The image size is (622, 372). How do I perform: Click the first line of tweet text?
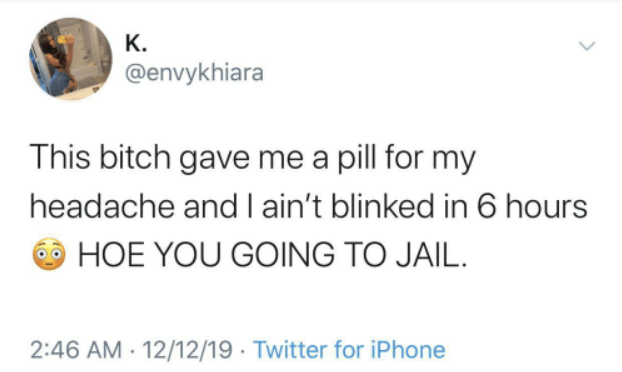[253, 158]
